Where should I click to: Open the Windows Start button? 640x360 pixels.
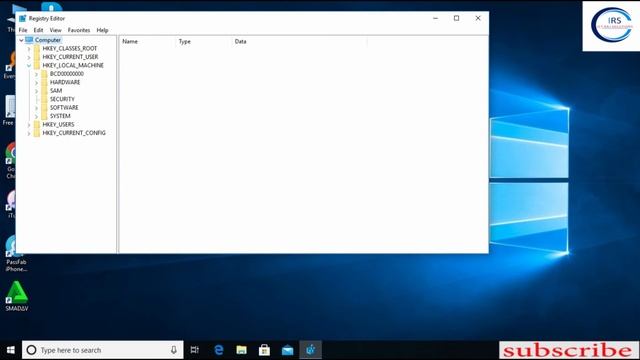pos(11,350)
